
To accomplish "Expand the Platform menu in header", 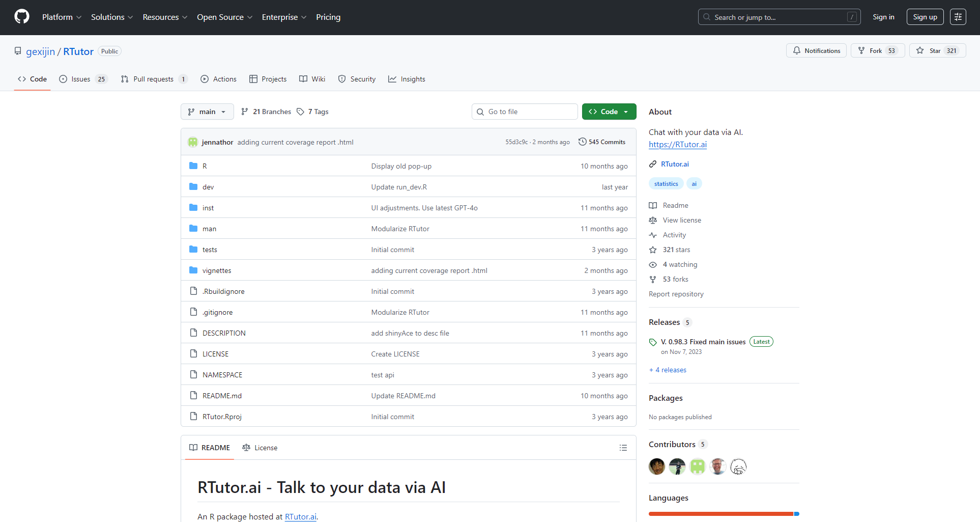I will [x=62, y=17].
